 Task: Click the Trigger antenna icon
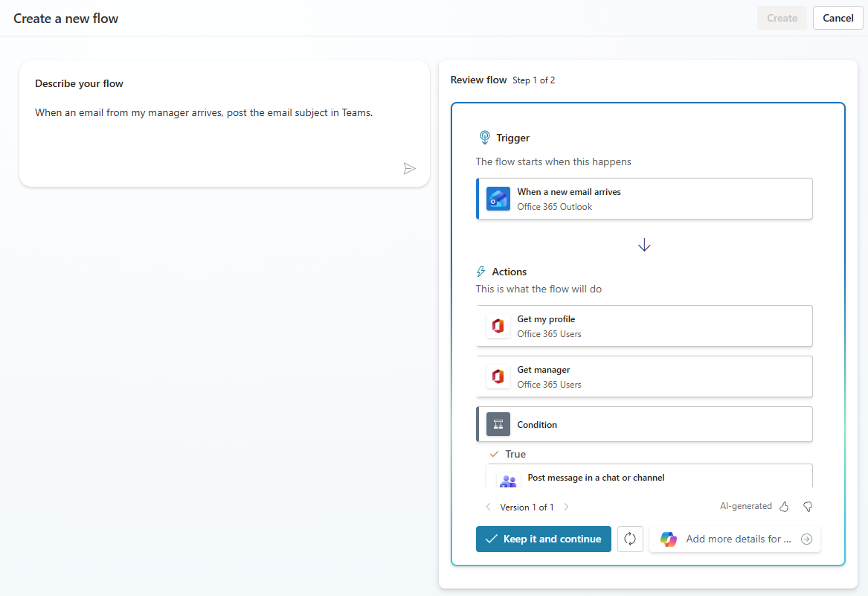click(x=484, y=138)
